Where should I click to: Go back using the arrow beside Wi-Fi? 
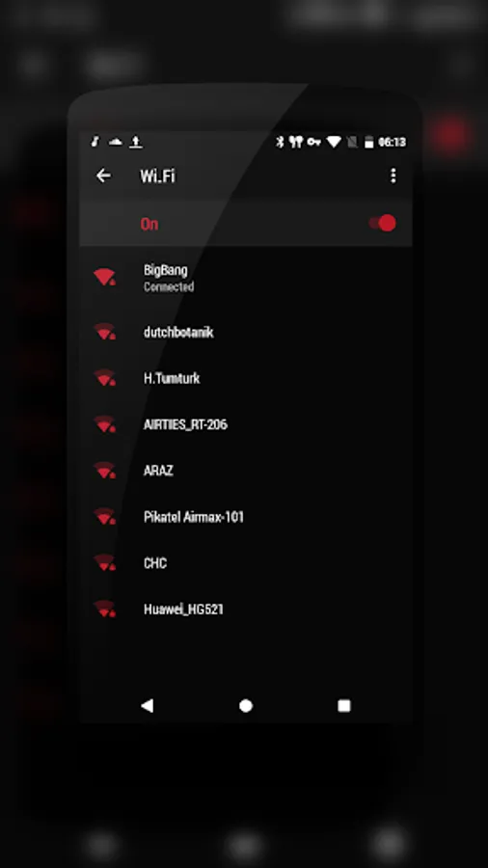103,176
